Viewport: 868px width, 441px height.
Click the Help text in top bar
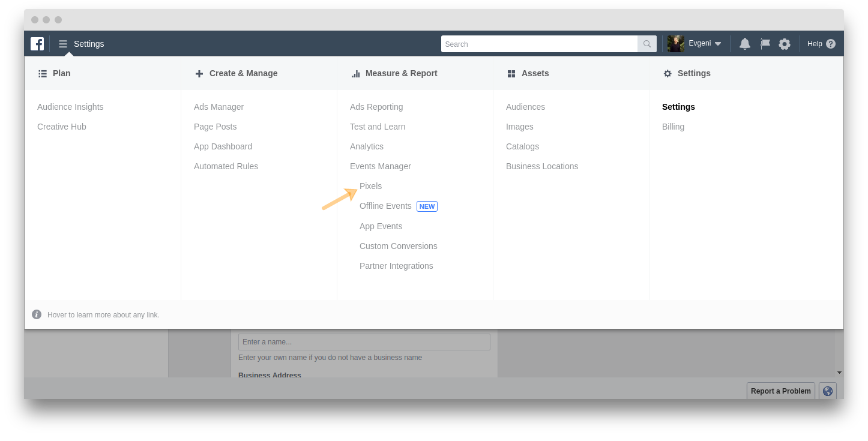[x=815, y=44]
